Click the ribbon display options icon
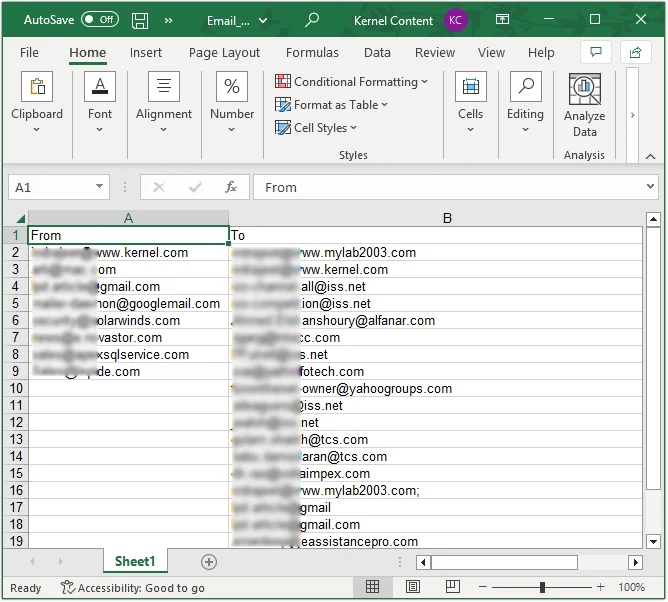Viewport: 668px width, 602px height. pos(502,19)
